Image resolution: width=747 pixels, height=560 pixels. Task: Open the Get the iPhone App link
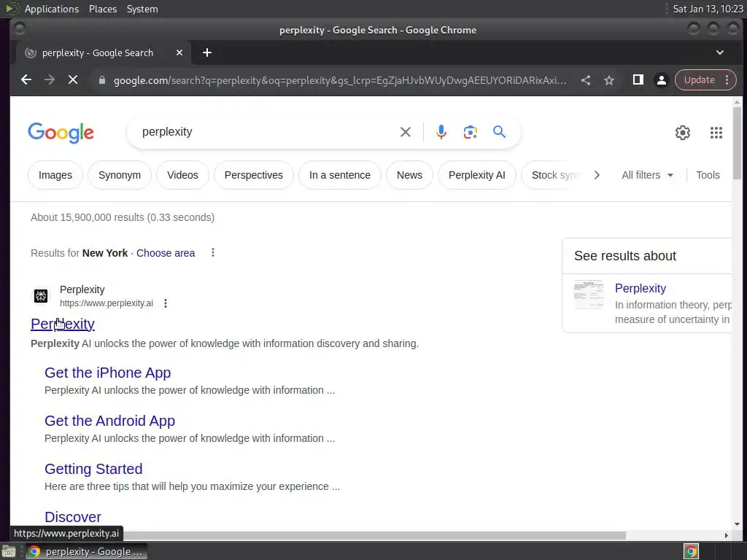(x=108, y=373)
